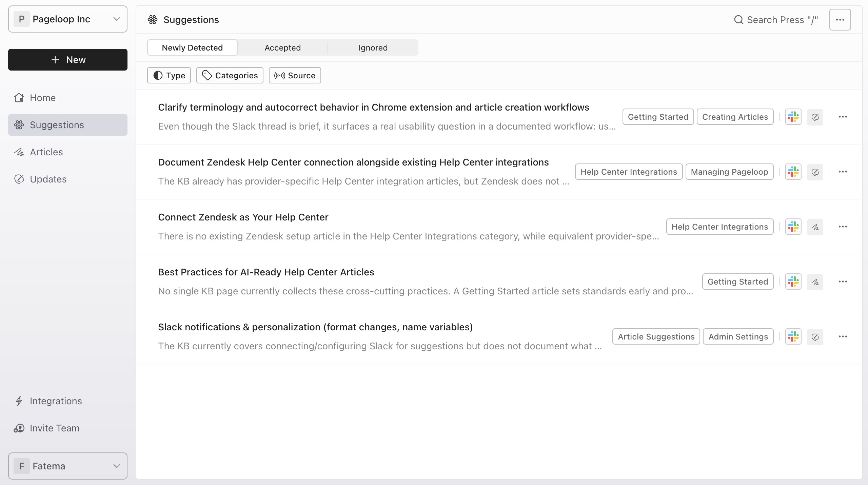Viewport: 868px width, 485px height.
Task: Click the search magnifier icon
Action: 738,20
